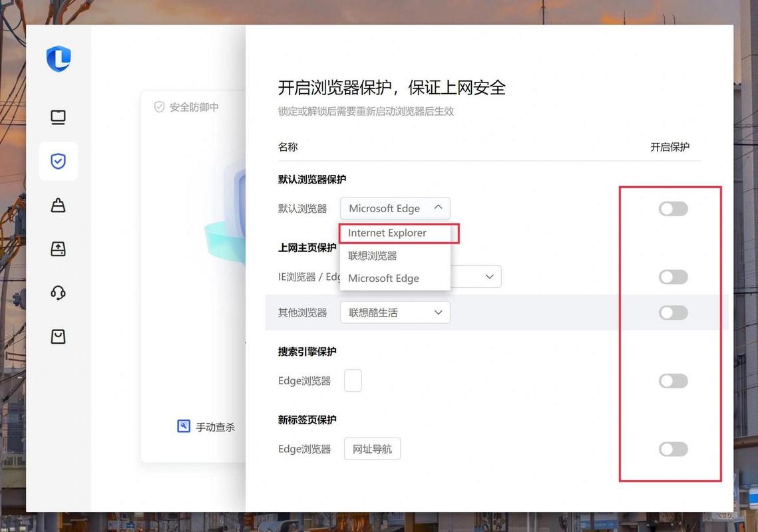
Task: Click the 安全防御中 status text
Action: [194, 107]
